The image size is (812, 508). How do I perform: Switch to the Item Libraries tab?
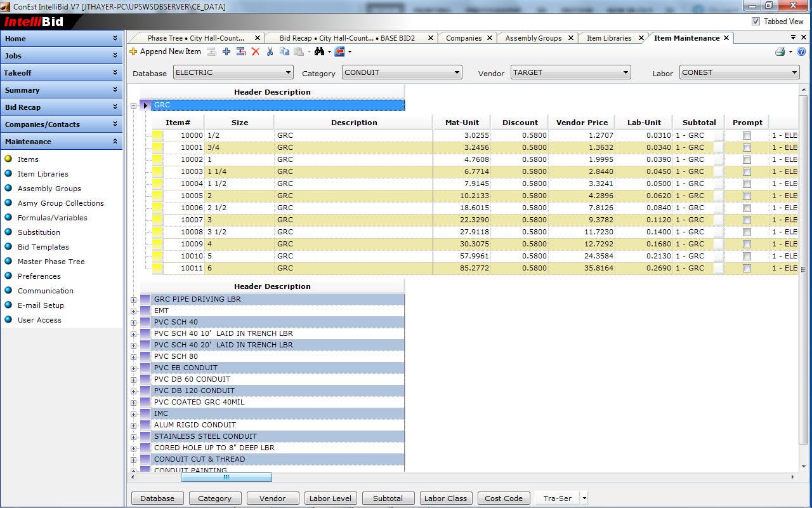(x=608, y=38)
